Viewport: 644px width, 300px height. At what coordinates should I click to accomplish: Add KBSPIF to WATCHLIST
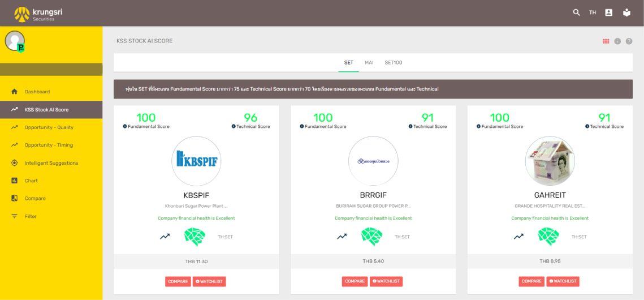pos(209,281)
